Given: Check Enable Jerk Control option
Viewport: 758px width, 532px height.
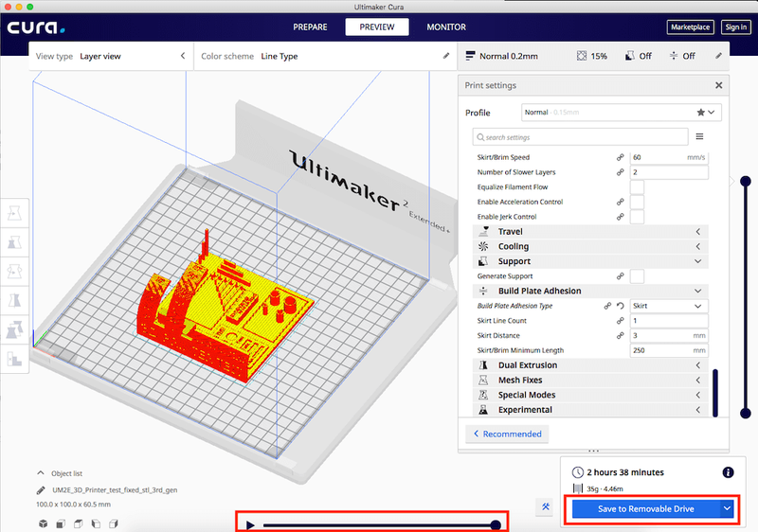Looking at the screenshot, I should 637,217.
